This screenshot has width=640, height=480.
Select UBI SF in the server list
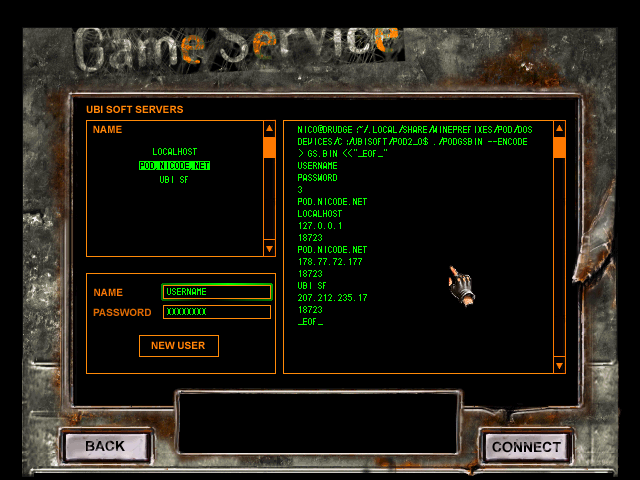point(173,180)
